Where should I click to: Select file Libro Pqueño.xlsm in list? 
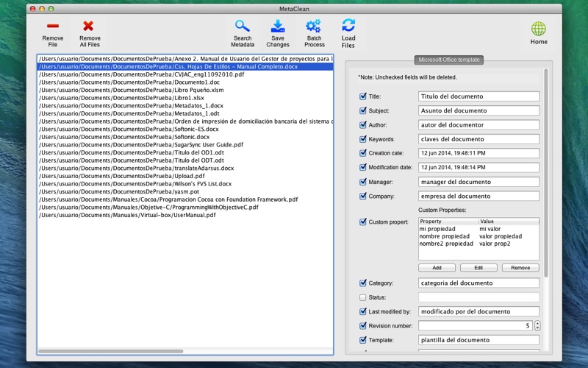(x=185, y=90)
